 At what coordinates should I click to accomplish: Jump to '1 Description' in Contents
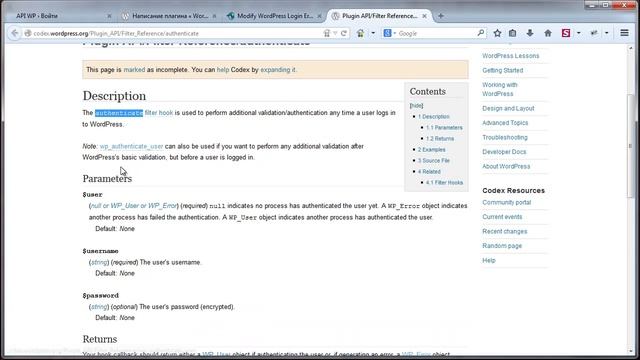click(433, 116)
